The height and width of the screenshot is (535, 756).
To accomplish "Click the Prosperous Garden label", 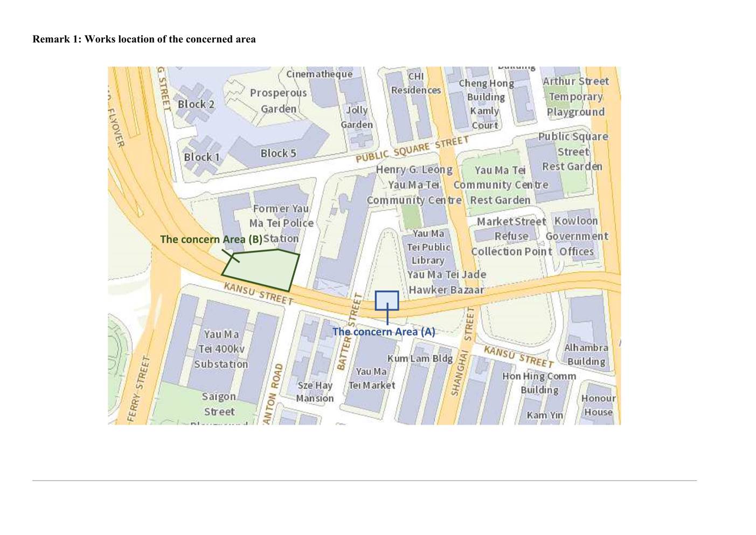I will (278, 100).
